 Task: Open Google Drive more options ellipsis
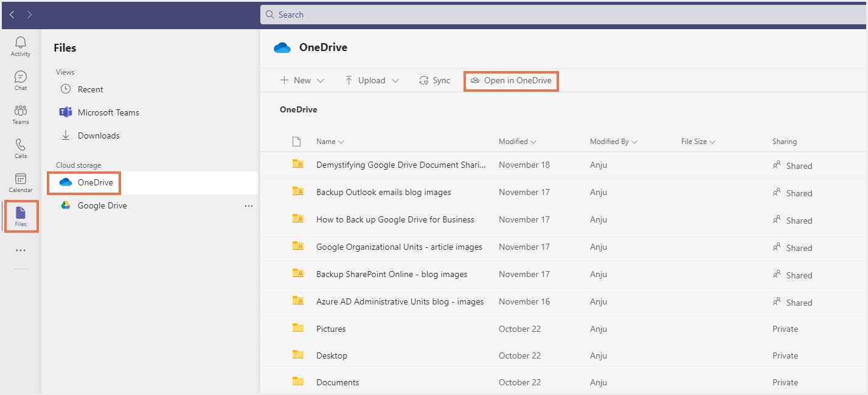click(248, 206)
